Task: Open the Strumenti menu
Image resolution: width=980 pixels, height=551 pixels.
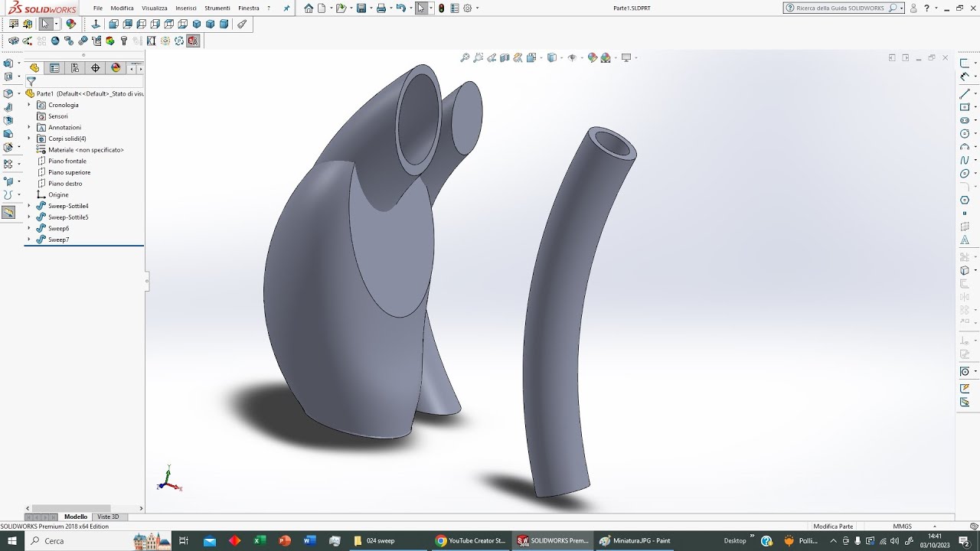Action: 217,8
